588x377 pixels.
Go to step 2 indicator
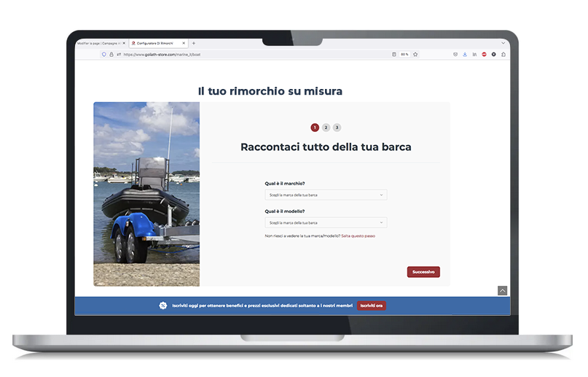[326, 128]
